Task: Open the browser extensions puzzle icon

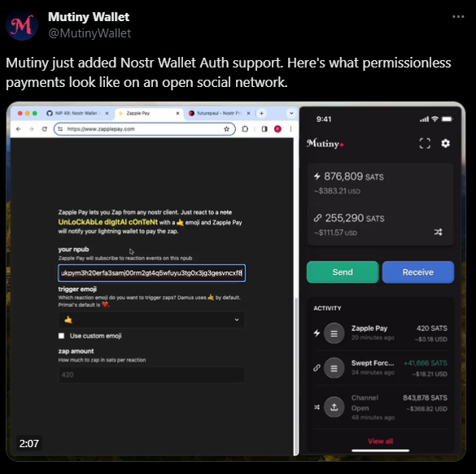Action: [x=245, y=129]
